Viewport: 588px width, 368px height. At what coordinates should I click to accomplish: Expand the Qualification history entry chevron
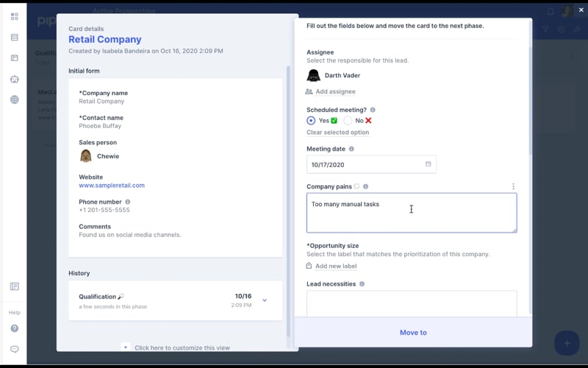[265, 300]
